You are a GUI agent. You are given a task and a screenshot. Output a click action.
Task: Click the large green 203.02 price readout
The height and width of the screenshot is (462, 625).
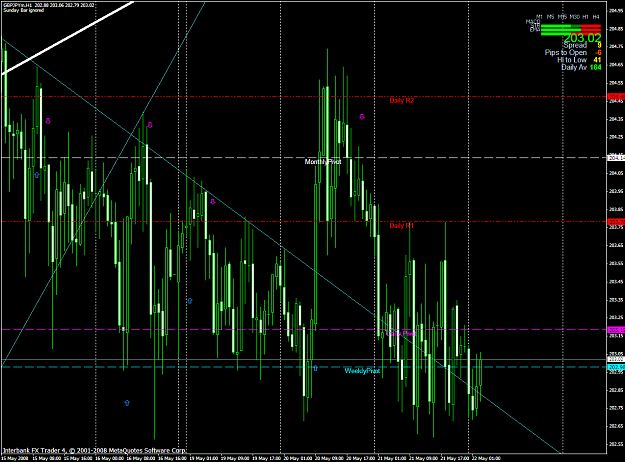tap(582, 38)
